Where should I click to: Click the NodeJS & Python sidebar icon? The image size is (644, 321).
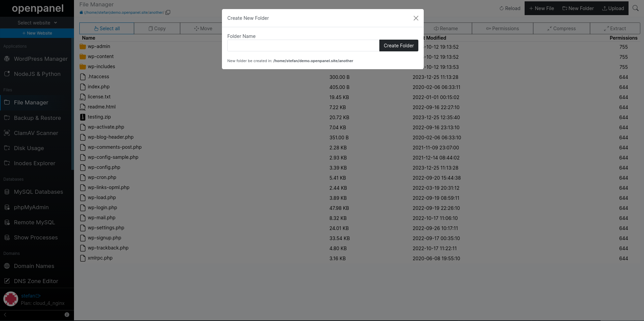pos(7,74)
